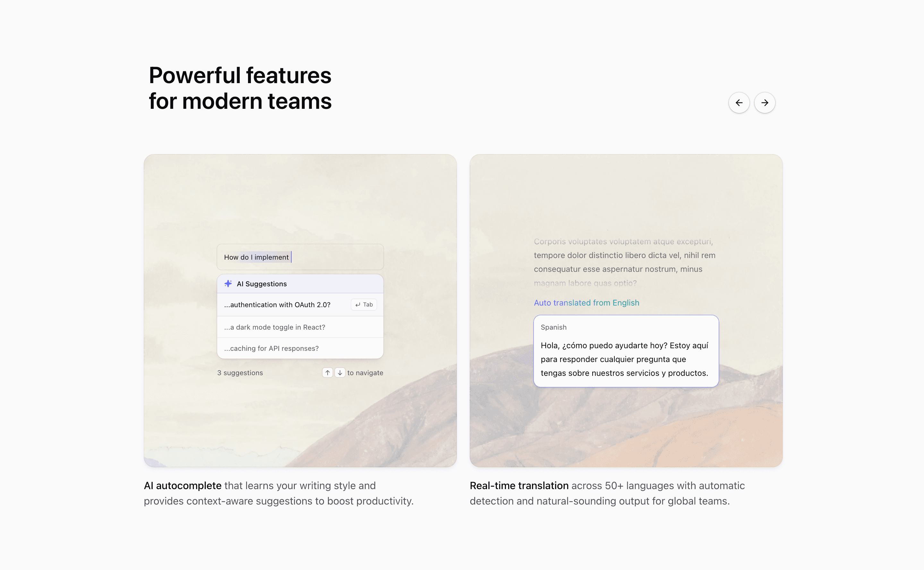Click the "to navigate" hint text
924x570 pixels.
[365, 373]
